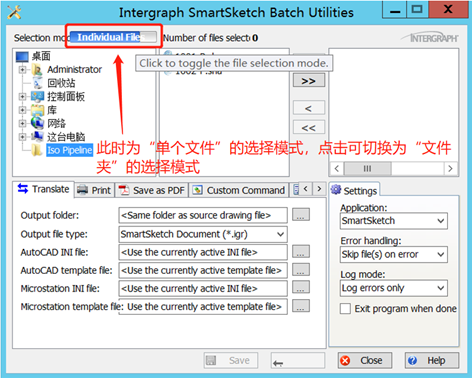Click the PDF icon on Save as PDF tab

coord(124,190)
